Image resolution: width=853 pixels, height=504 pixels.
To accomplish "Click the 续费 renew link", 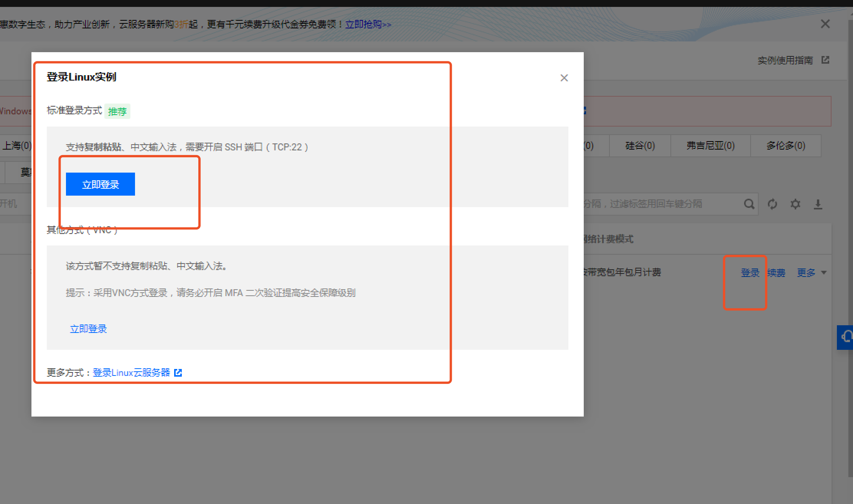I will (776, 273).
